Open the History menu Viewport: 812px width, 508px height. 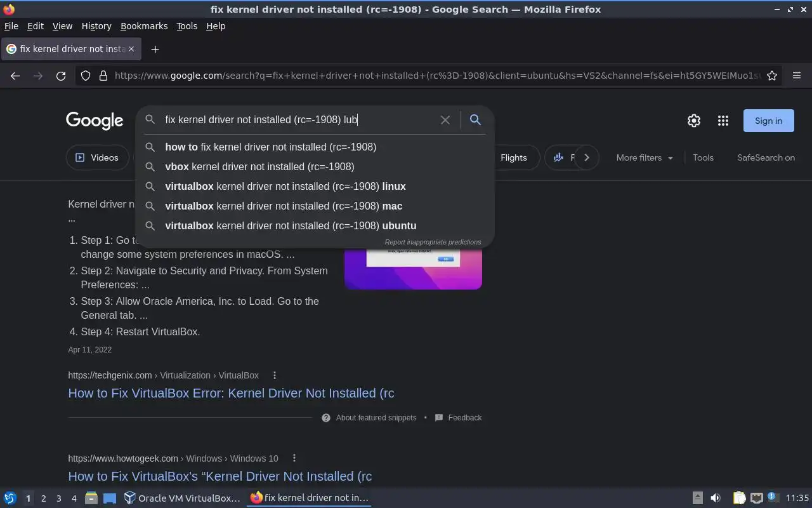pos(96,26)
